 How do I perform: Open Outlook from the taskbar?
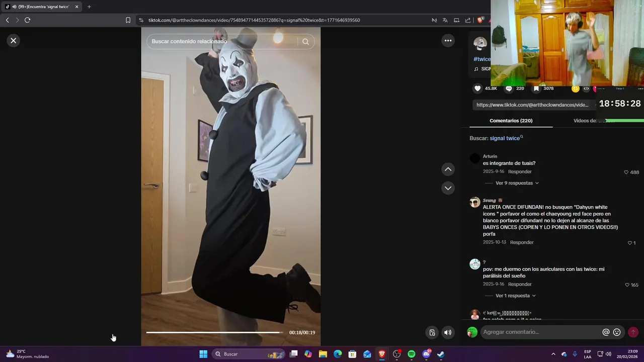tap(367, 354)
